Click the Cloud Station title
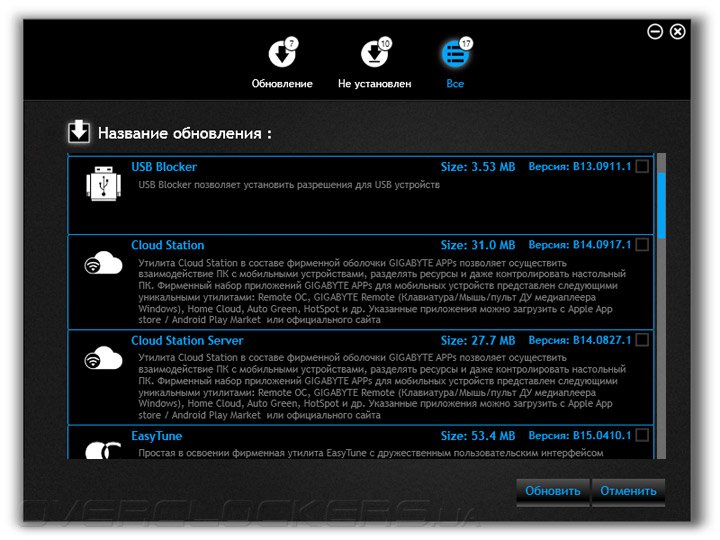Screen dimensions: 720x540 pos(168,245)
